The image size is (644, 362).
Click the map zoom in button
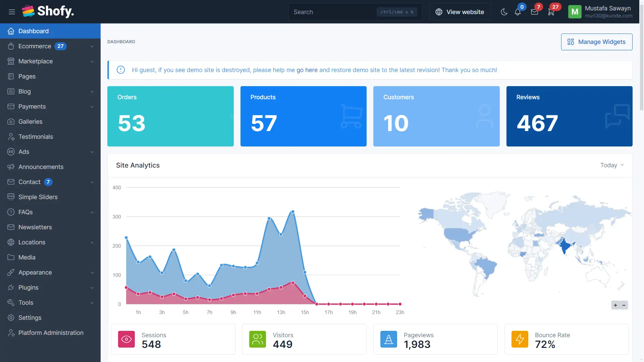coord(615,305)
